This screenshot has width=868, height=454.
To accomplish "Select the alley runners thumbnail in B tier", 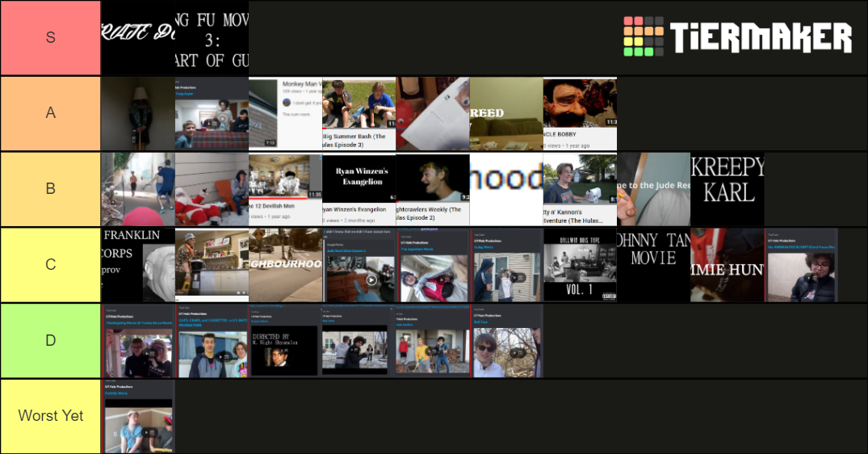I will coord(138,189).
